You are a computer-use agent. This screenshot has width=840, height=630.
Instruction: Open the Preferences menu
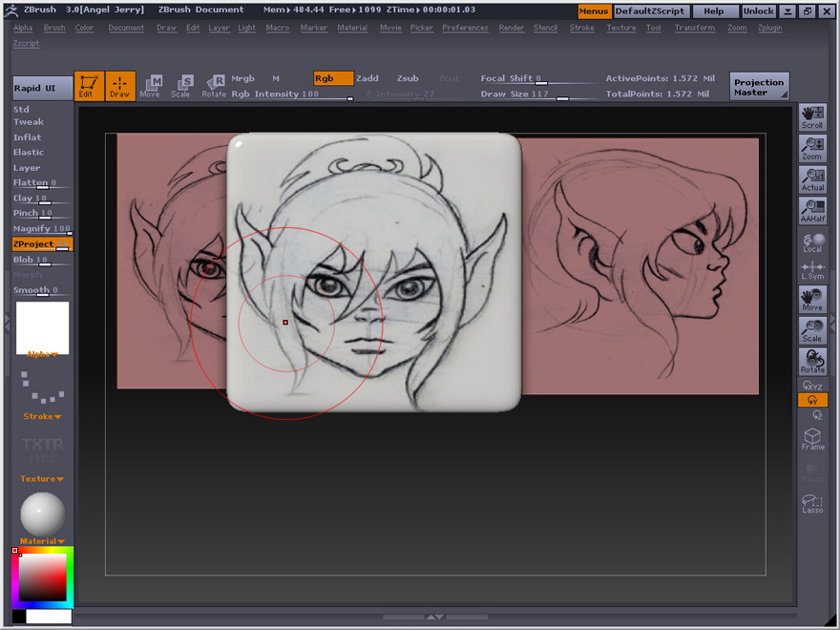coord(465,28)
